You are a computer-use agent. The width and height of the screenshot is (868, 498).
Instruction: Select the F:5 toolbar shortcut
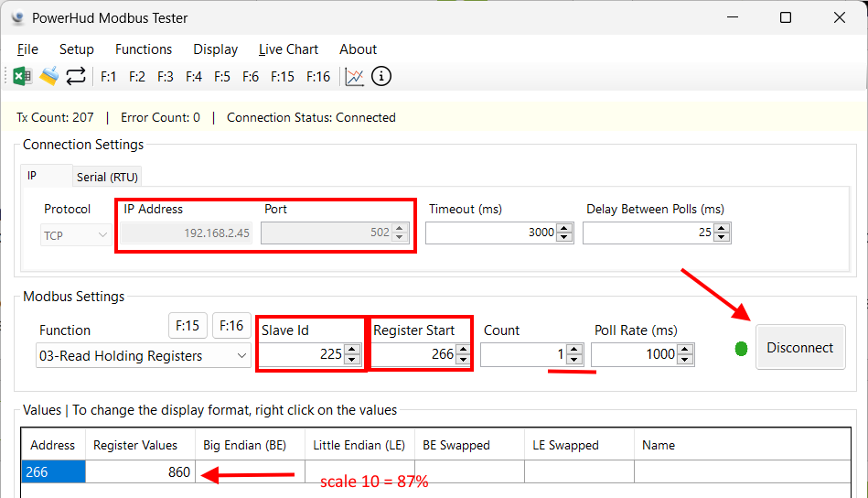point(222,77)
